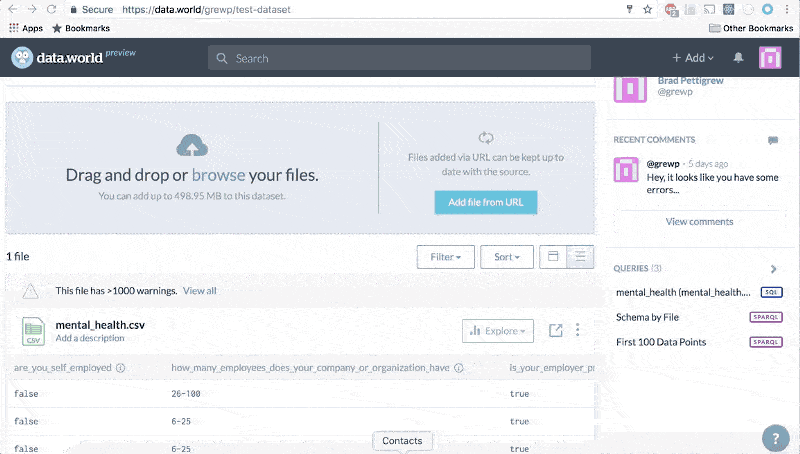Click the SQL badge on mental_health query
The width and height of the screenshot is (800, 454).
tap(771, 292)
